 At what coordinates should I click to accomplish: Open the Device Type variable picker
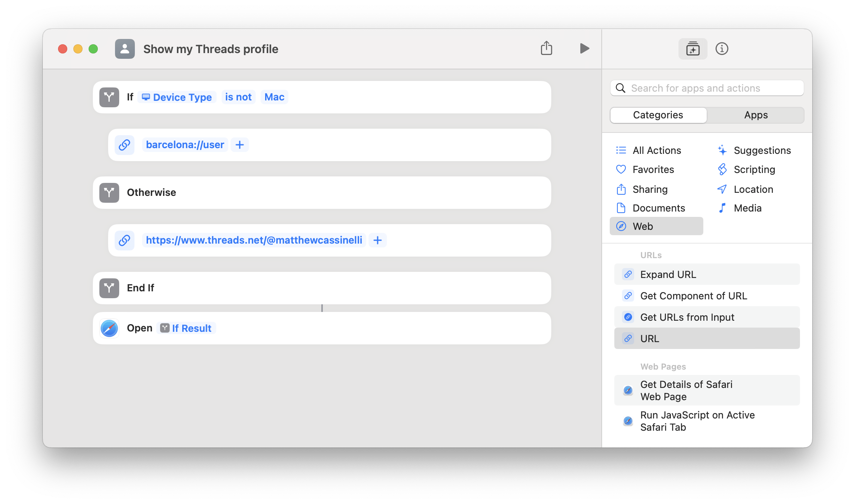177,97
